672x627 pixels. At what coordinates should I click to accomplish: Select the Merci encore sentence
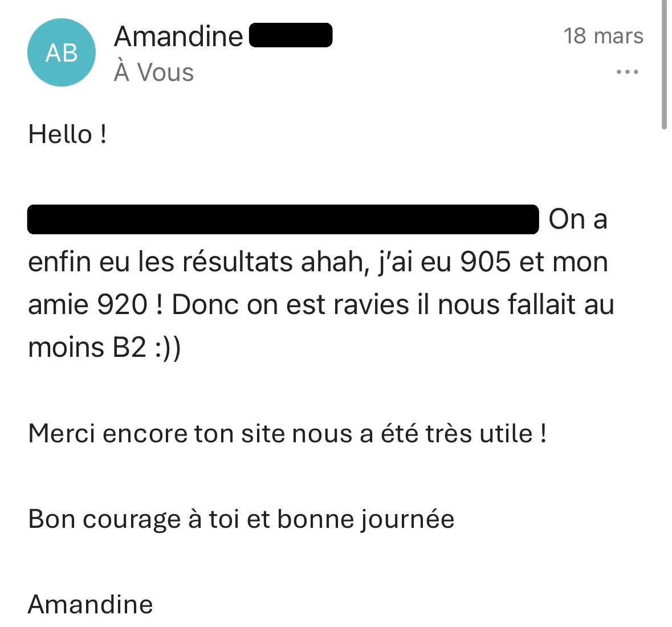pyautogui.click(x=287, y=433)
